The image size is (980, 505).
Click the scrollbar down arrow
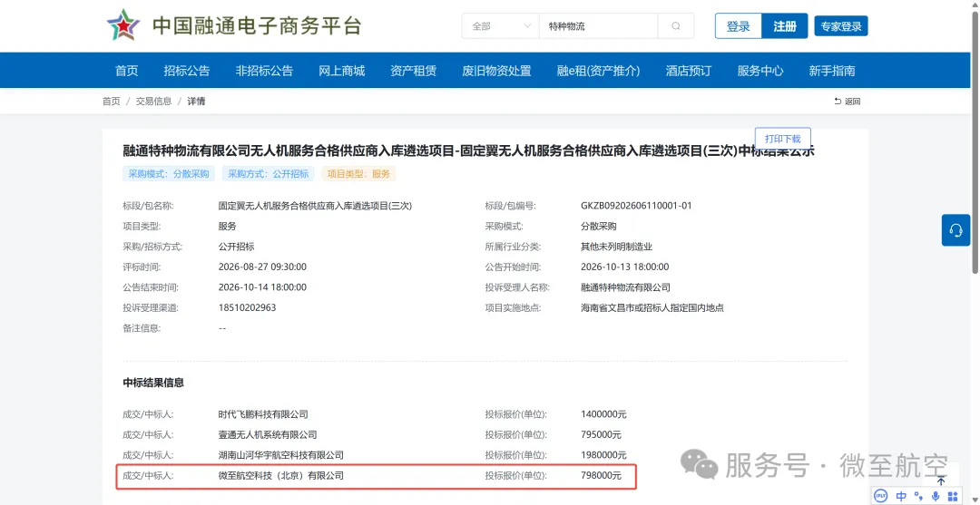[975, 500]
